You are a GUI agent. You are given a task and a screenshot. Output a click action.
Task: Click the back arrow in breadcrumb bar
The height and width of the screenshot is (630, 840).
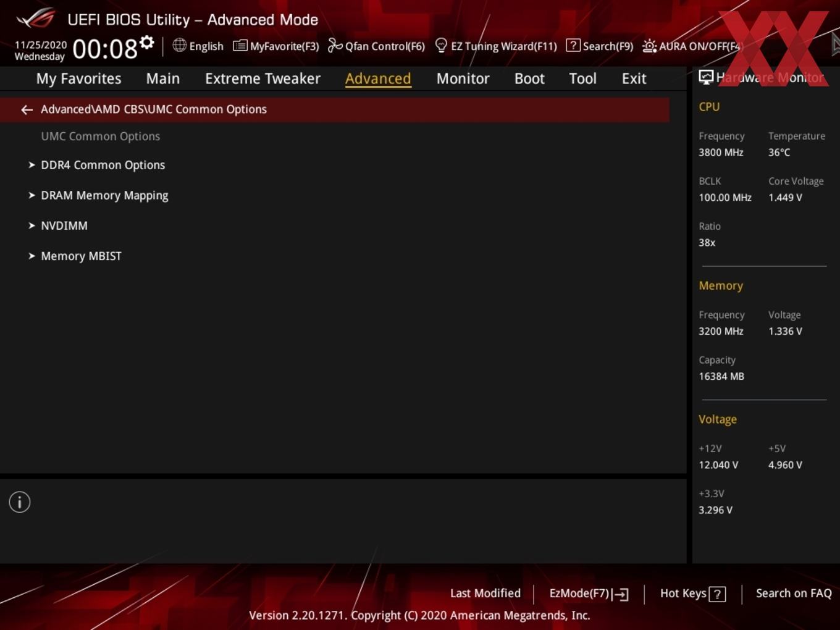[27, 109]
